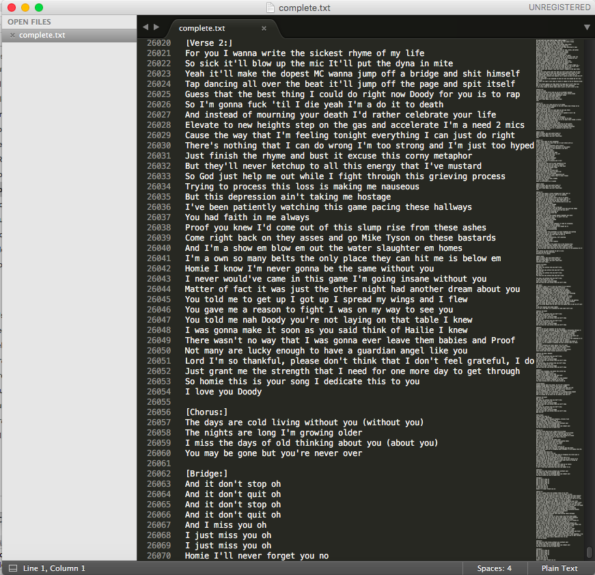Click the line 'I love you Doody'
Viewport: 595px width, 575px height.
[x=223, y=392]
